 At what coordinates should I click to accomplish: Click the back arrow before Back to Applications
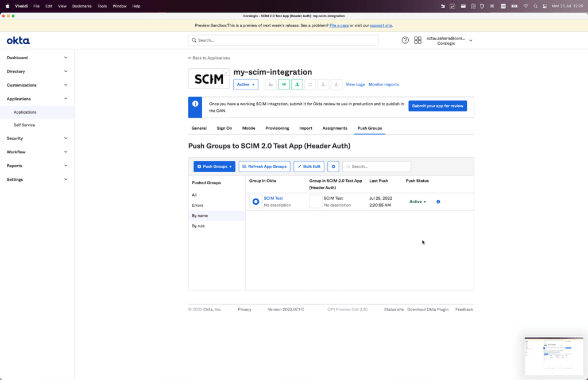[x=189, y=58]
